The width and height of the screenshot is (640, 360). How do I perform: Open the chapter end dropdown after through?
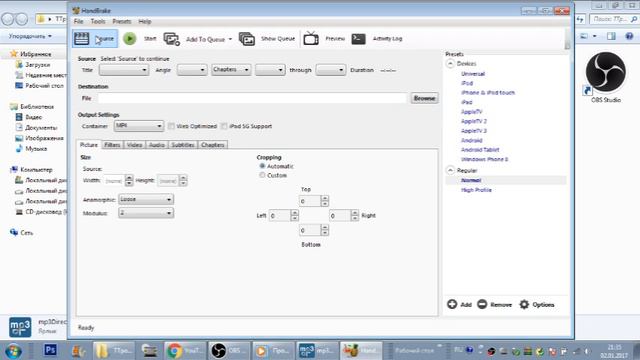331,70
